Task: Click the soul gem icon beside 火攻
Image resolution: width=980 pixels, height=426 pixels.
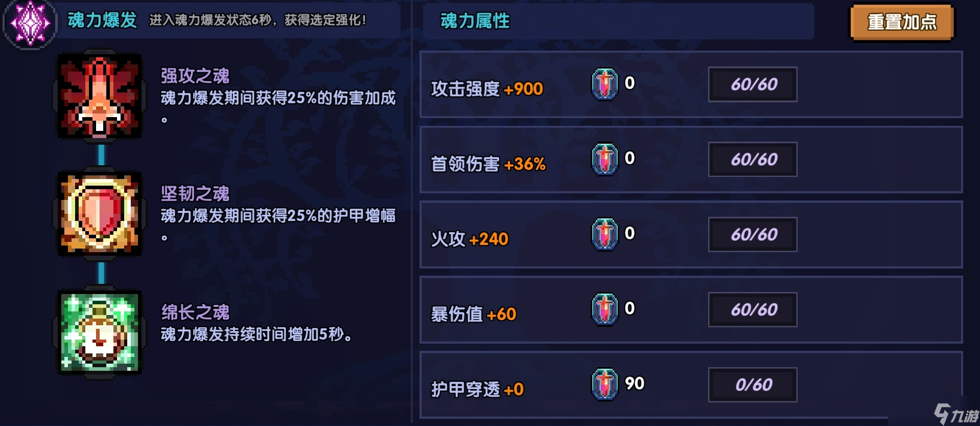Action: click(605, 234)
